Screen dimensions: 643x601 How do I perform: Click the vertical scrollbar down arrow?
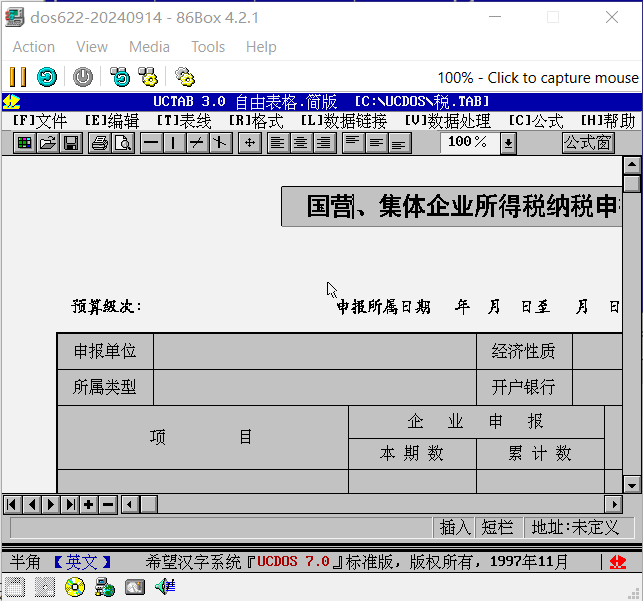(x=632, y=484)
